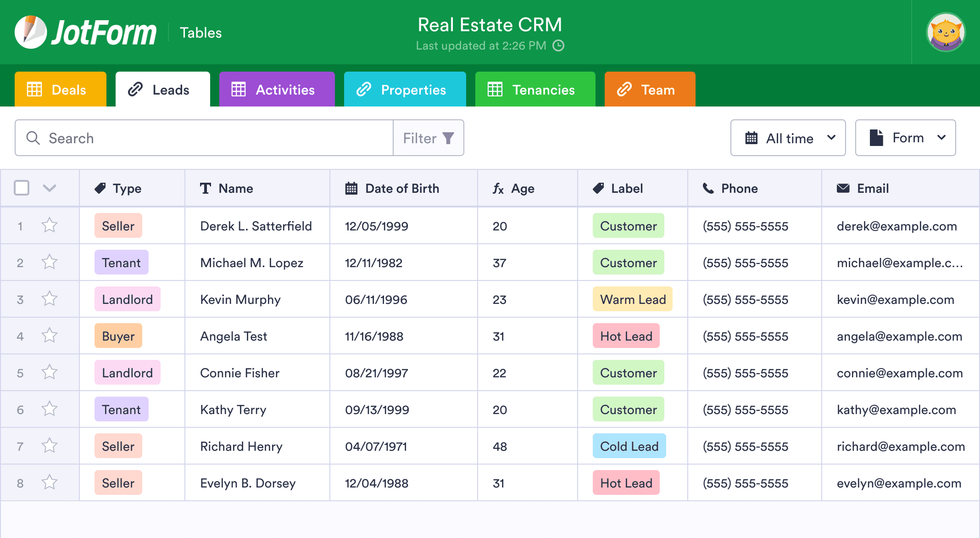Switch to the Activities tab
This screenshot has height=538, width=980.
(277, 90)
